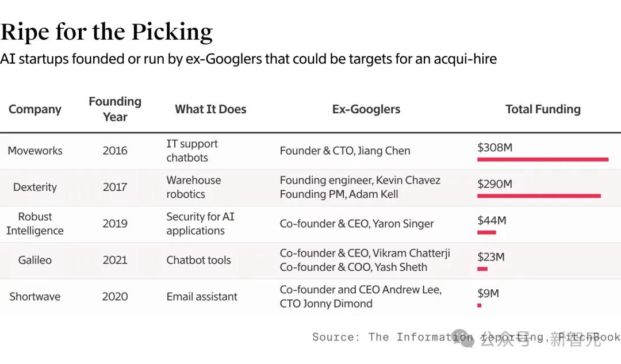The height and width of the screenshot is (364, 621).
Task: Click the small red $23M bar
Action: click(x=482, y=269)
